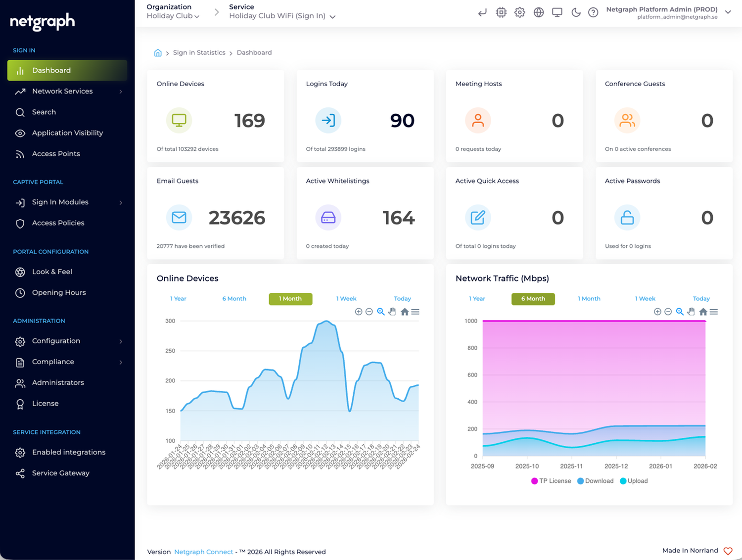Click the Email Guests card

click(216, 213)
